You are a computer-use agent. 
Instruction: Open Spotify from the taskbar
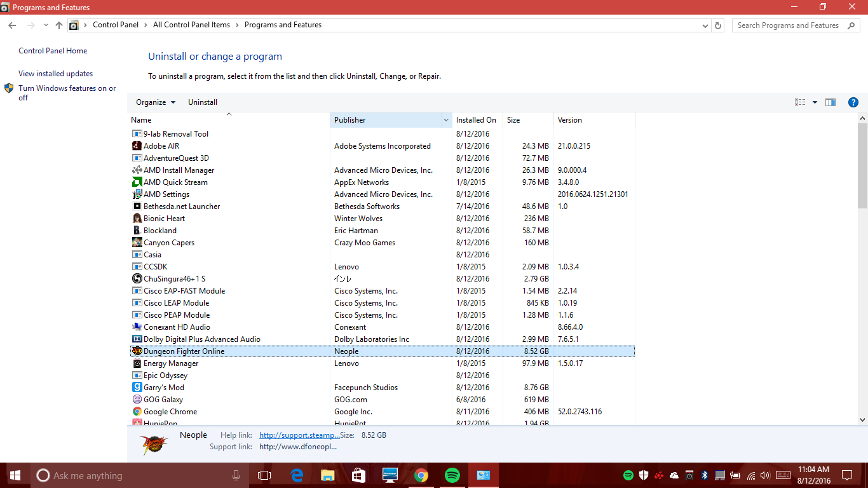(x=452, y=475)
